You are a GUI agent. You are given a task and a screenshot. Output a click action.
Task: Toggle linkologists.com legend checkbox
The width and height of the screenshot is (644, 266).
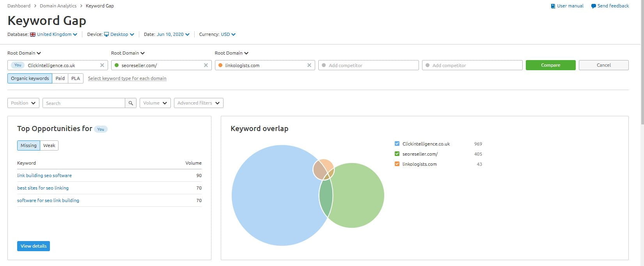[397, 164]
